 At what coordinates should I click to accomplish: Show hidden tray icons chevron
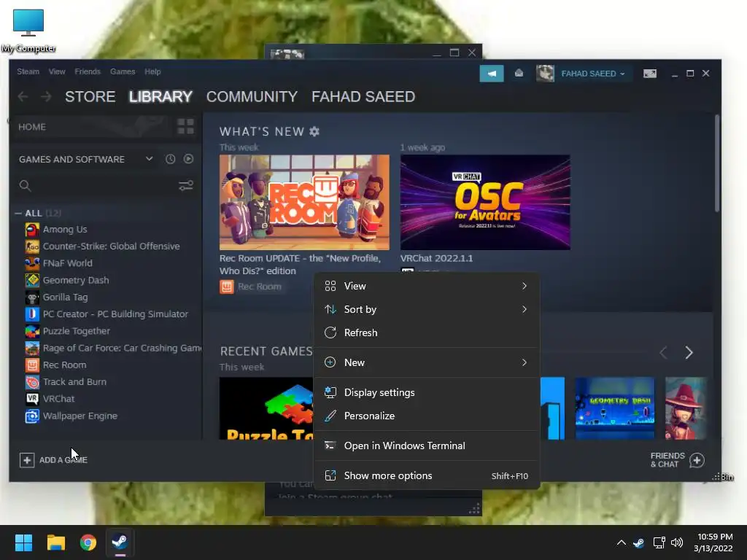pyautogui.click(x=622, y=542)
